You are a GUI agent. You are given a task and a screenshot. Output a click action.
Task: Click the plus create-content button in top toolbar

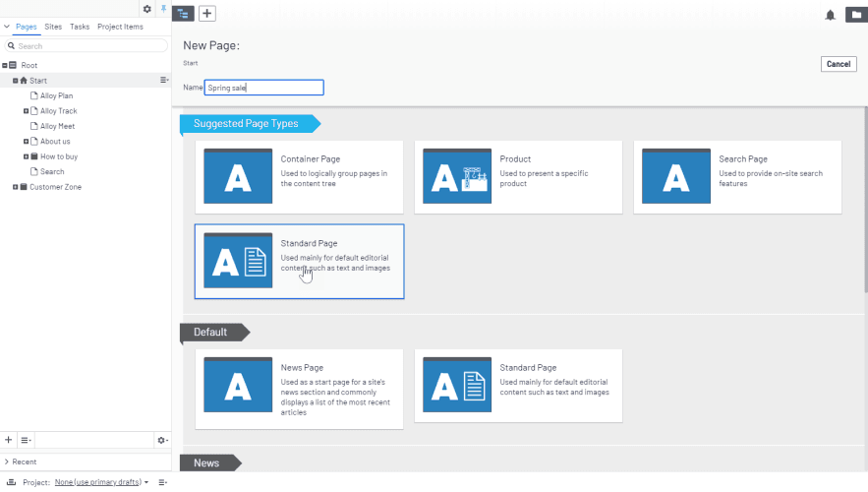click(207, 13)
